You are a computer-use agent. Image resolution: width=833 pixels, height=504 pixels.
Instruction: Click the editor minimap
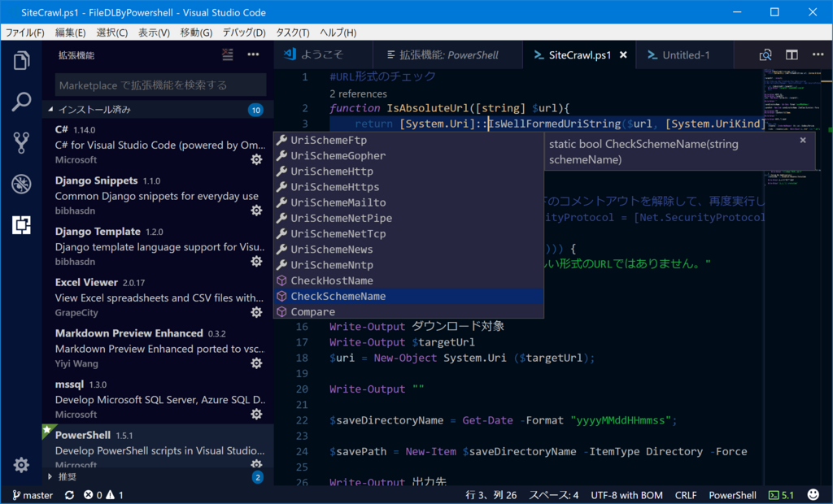coord(794,276)
